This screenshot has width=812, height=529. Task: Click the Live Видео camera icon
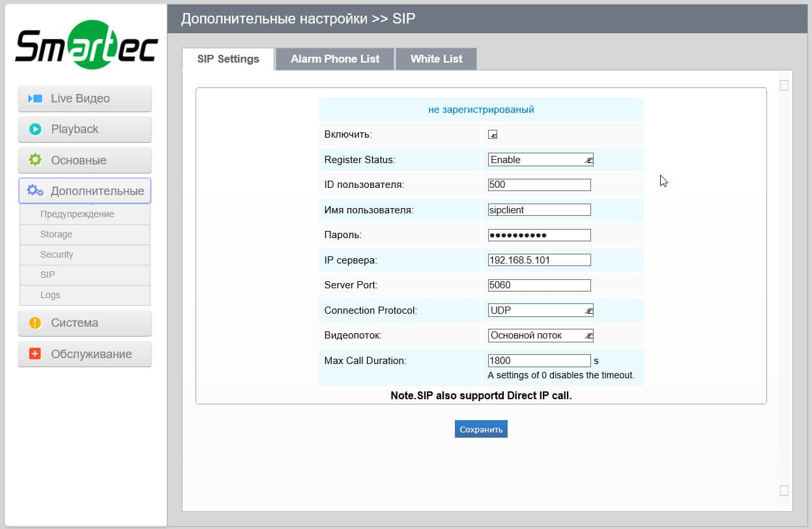coord(35,98)
